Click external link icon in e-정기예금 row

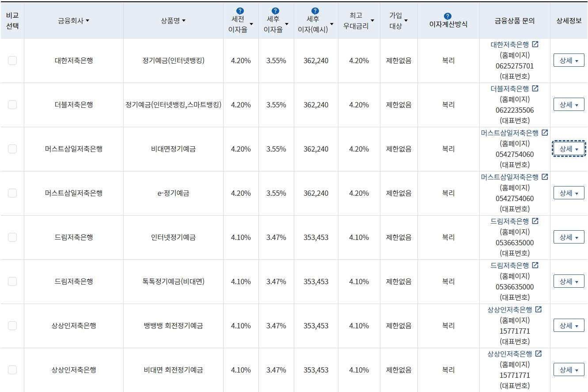click(x=545, y=177)
